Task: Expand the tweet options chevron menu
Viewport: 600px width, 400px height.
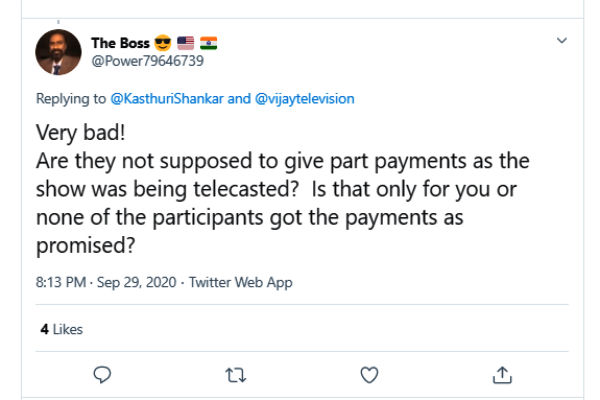Action: [562, 41]
